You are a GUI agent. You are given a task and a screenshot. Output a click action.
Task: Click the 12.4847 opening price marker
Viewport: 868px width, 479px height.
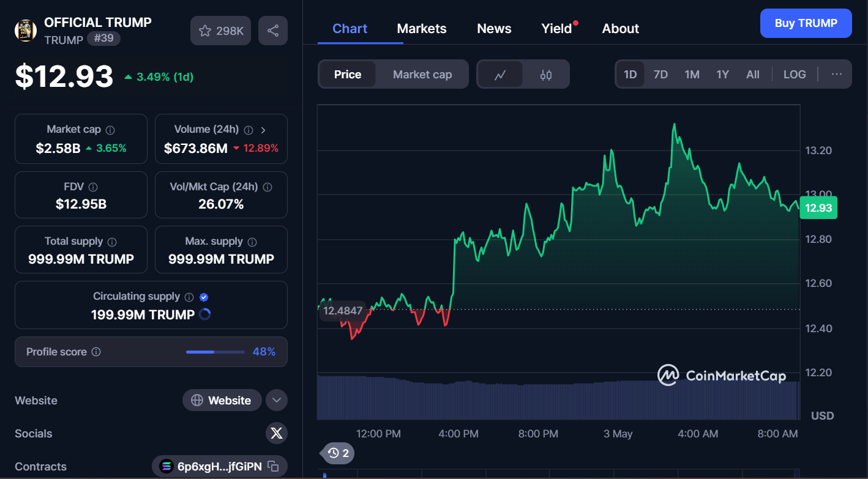tap(343, 311)
